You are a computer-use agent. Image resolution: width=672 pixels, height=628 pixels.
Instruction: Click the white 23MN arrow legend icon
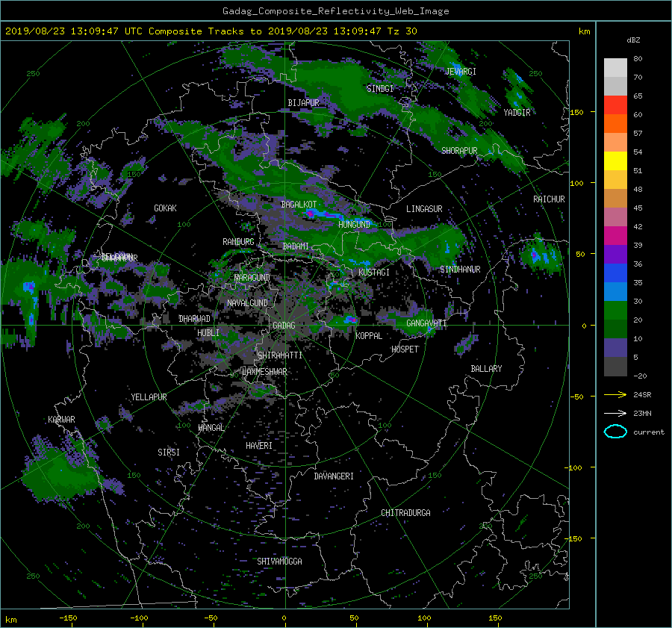tap(615, 413)
